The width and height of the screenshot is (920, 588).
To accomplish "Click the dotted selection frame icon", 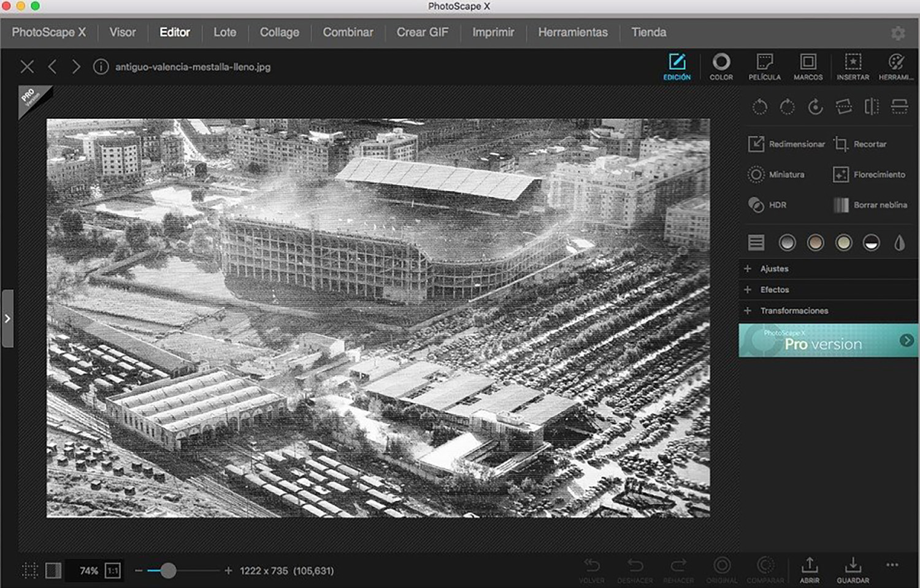I will 29,571.
